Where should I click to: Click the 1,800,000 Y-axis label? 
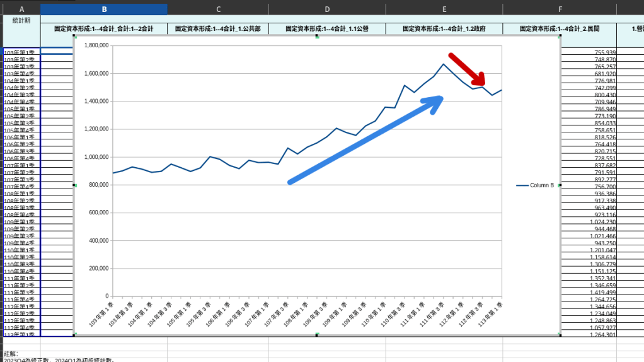pyautogui.click(x=95, y=45)
